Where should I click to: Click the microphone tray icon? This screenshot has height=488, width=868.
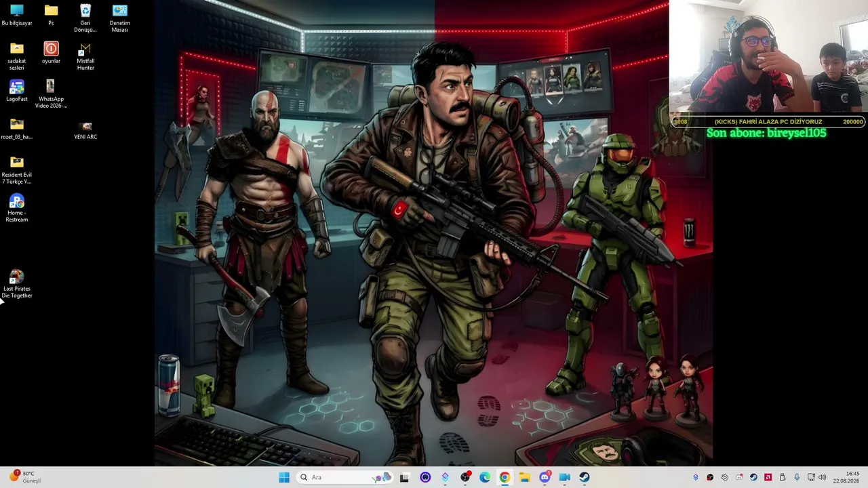(x=797, y=477)
